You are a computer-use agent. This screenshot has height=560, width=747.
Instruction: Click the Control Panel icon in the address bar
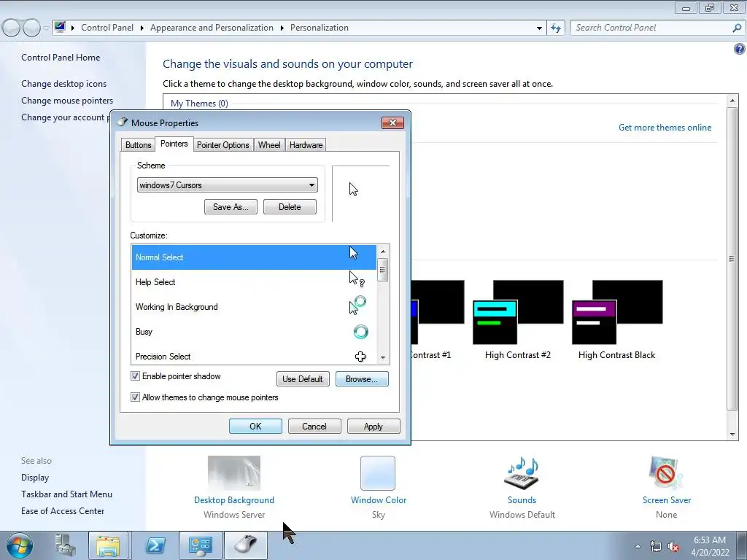click(x=60, y=27)
